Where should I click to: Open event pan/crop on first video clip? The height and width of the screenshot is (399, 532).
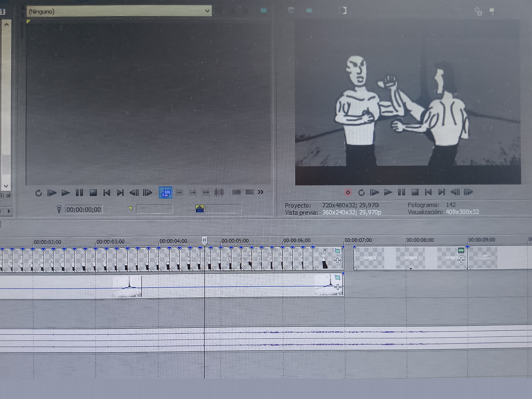click(x=337, y=251)
